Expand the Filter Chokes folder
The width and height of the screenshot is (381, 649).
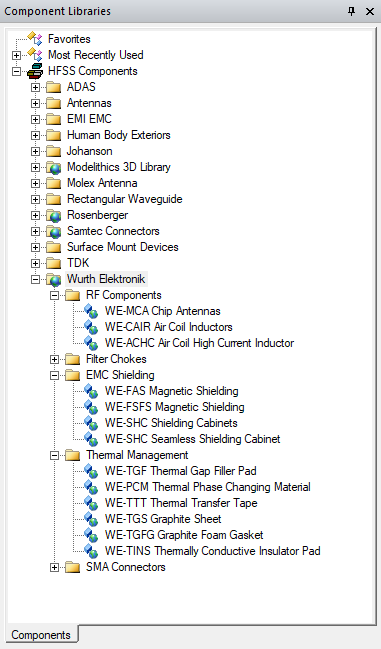coord(54,360)
